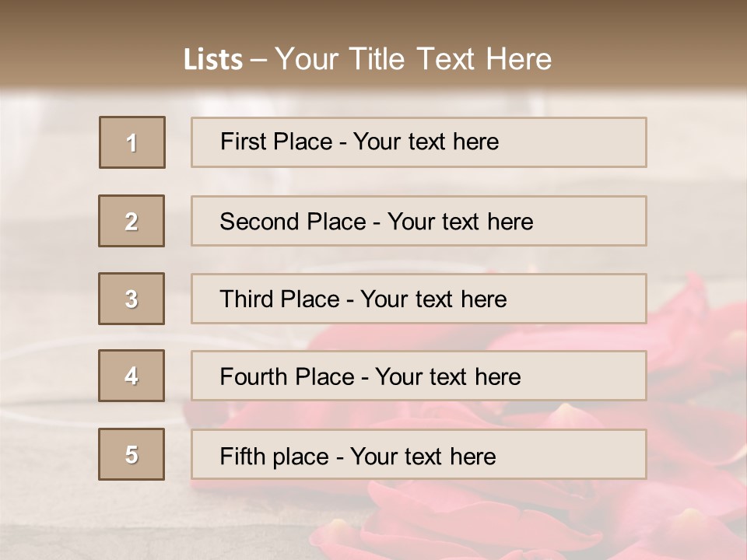Viewport: 747px width, 560px height.
Task: Click 'Your text here' in Fourth Place row
Action: [447, 377]
